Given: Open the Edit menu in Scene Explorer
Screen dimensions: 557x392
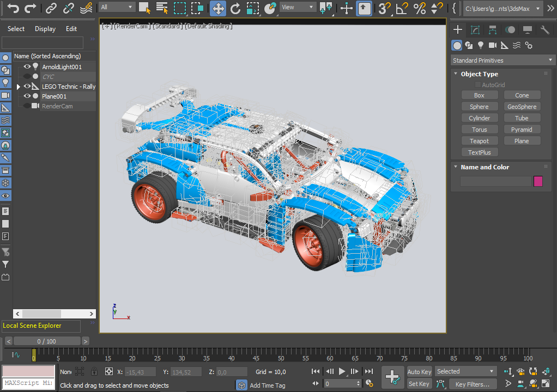Looking at the screenshot, I should [x=71, y=29].
